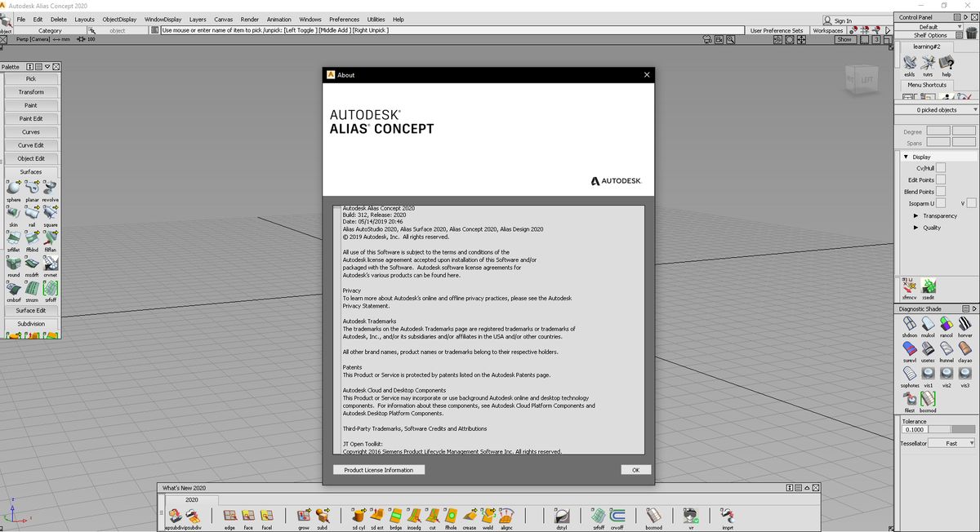The height and width of the screenshot is (532, 980).
Task: Expand the Transparency section
Action: (x=916, y=216)
